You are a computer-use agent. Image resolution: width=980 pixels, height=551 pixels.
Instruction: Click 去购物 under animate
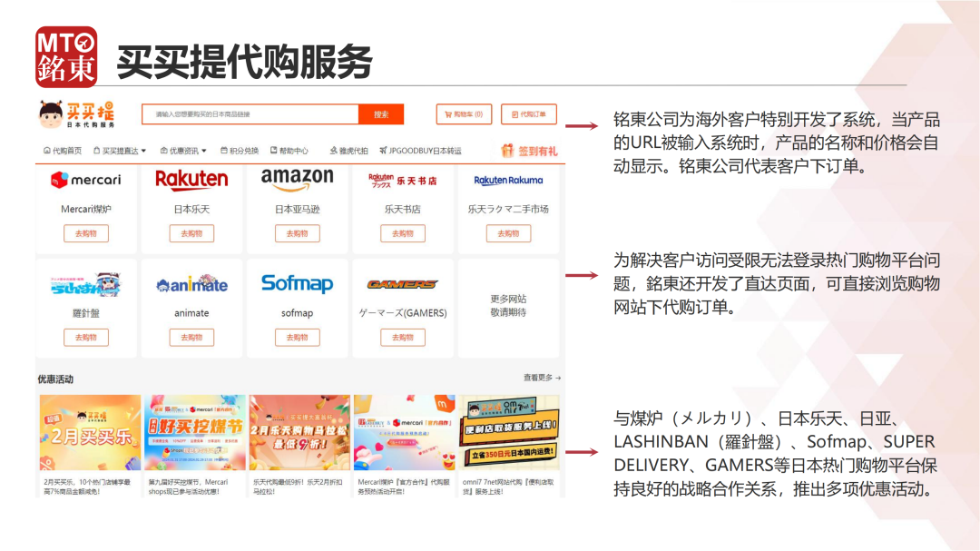click(x=191, y=337)
